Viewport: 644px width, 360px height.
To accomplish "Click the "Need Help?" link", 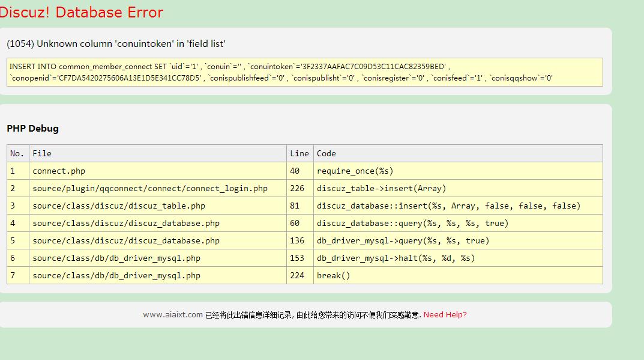I will (445, 315).
